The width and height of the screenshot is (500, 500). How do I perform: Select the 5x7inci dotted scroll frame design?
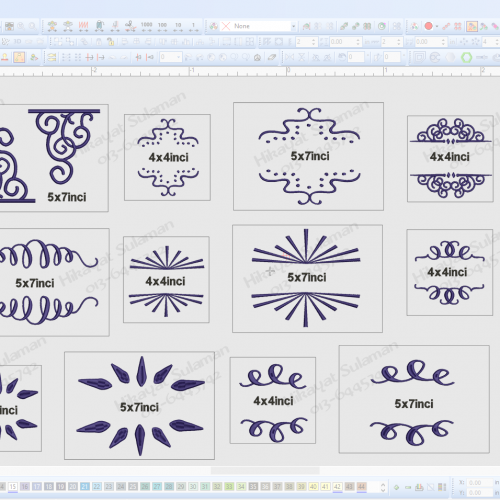tap(308, 156)
